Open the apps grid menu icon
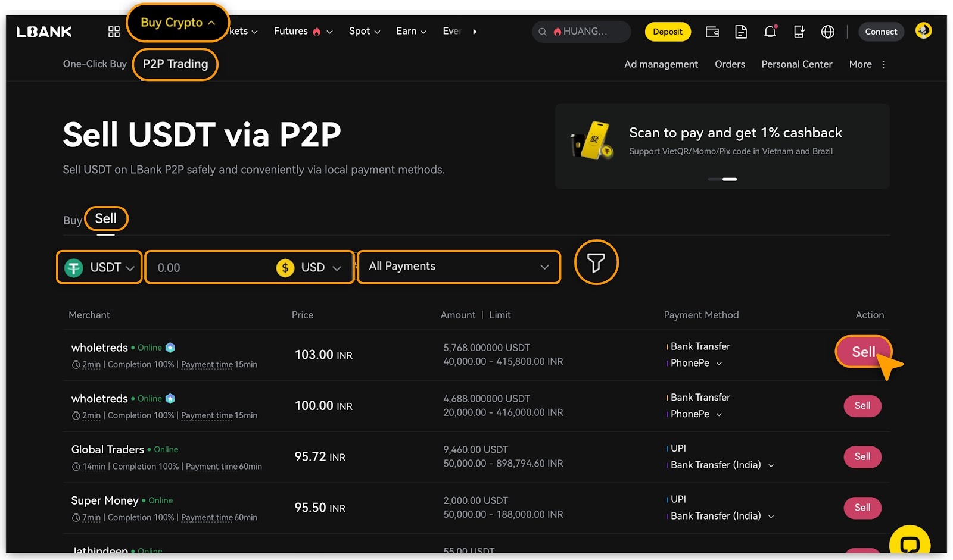 (x=114, y=32)
